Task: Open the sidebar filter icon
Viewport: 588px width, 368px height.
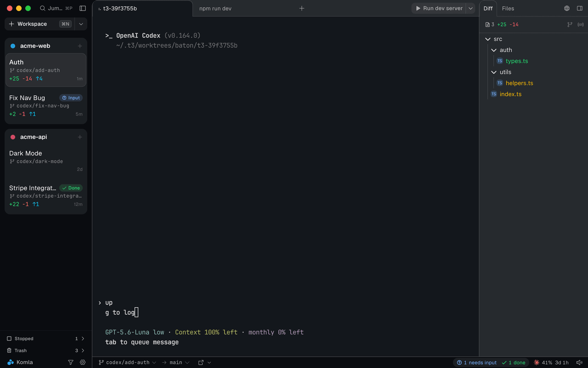Action: click(x=71, y=362)
